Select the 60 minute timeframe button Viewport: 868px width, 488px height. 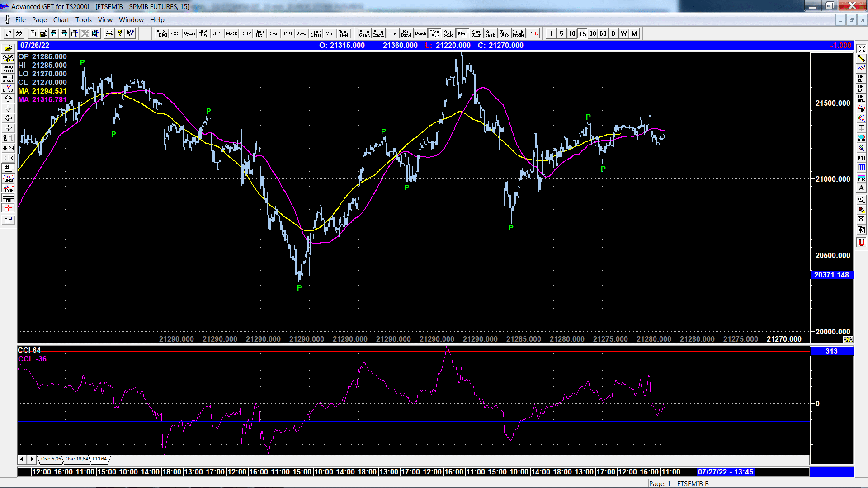point(603,33)
